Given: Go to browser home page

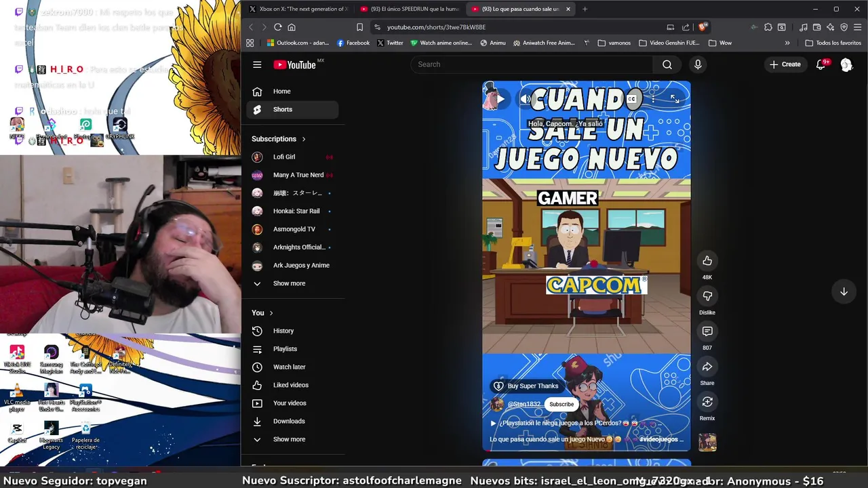Looking at the screenshot, I should 292,27.
